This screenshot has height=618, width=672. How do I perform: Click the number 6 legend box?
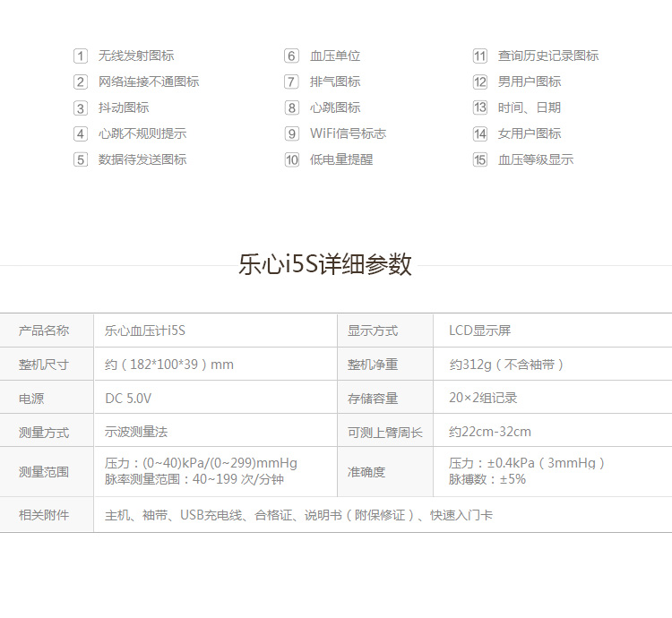(x=291, y=56)
